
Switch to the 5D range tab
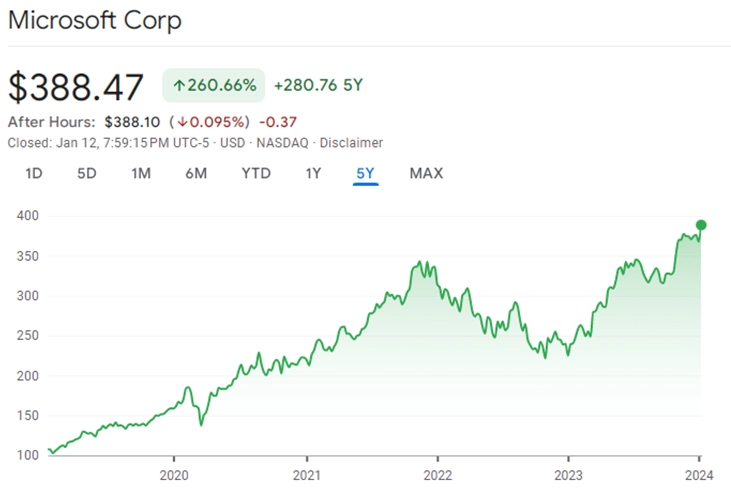tap(87, 173)
